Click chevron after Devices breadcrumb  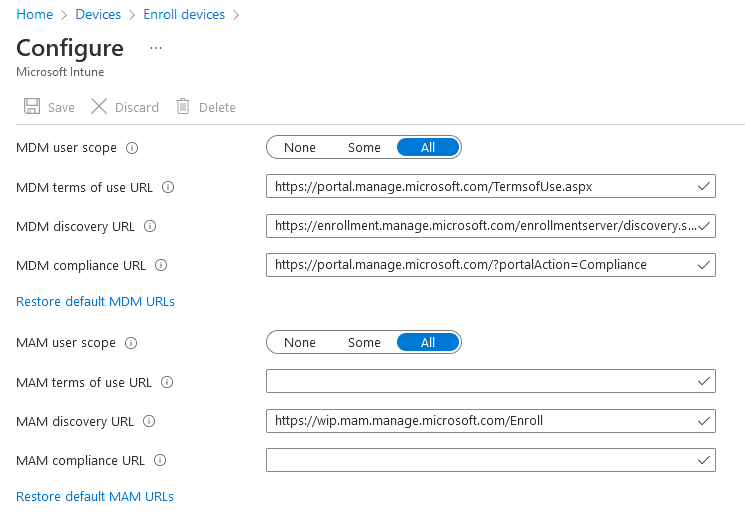click(132, 15)
